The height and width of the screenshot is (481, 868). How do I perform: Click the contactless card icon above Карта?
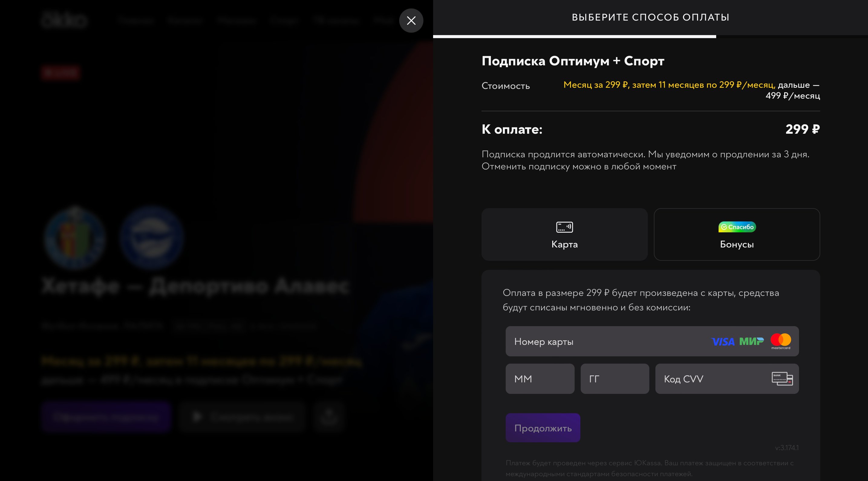pyautogui.click(x=564, y=227)
